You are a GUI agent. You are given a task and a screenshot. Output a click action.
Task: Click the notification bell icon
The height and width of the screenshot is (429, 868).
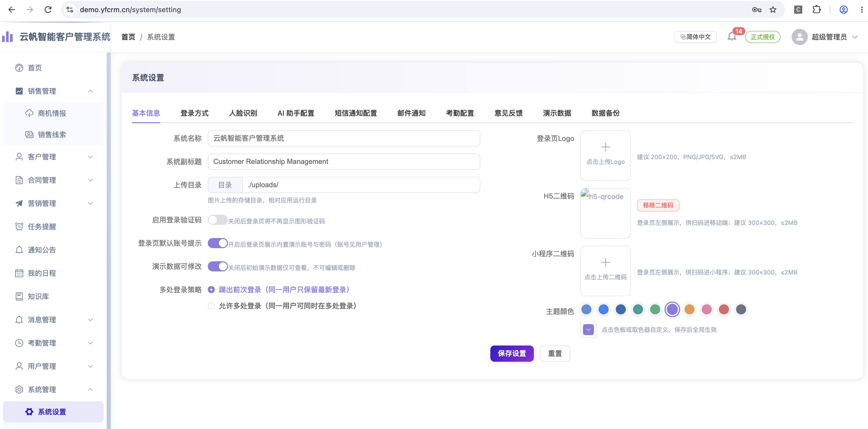pos(732,36)
